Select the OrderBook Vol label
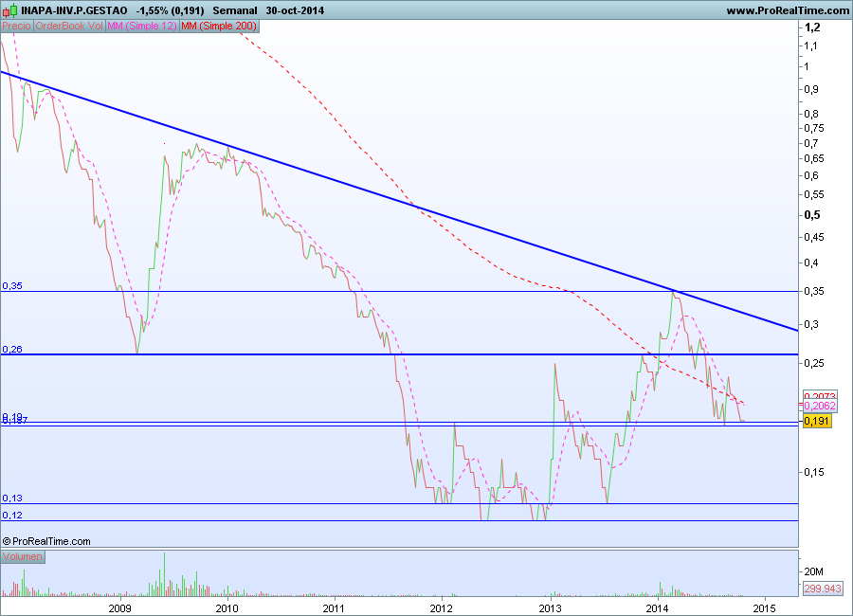 [x=69, y=26]
